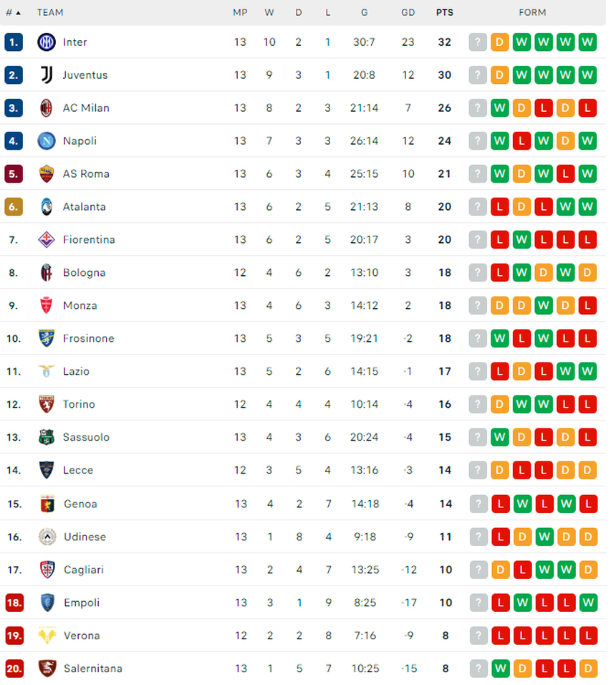Click Inter's upcoming match question badge
The height and width of the screenshot is (685, 616).
pos(478,42)
